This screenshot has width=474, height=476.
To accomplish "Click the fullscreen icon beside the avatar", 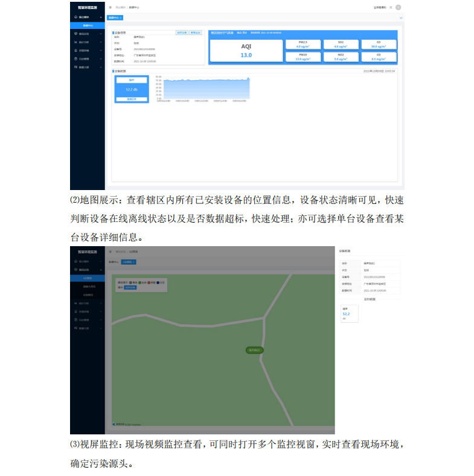I will click(x=391, y=7).
